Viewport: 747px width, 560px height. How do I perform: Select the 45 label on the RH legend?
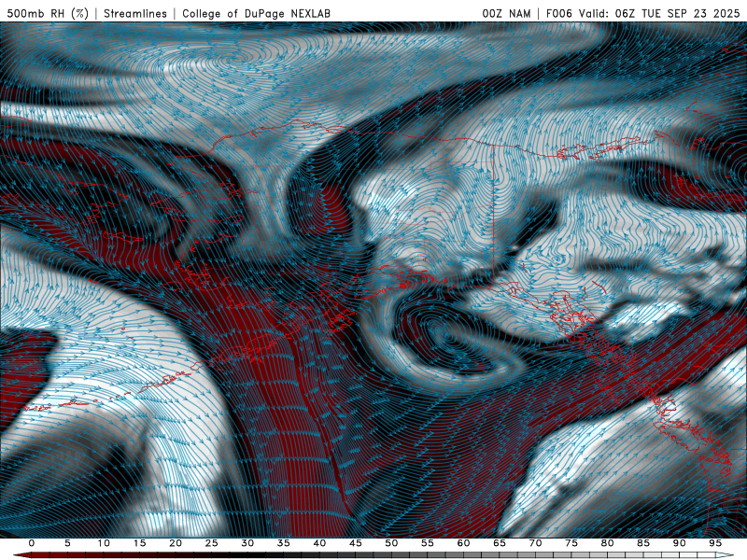tap(356, 543)
